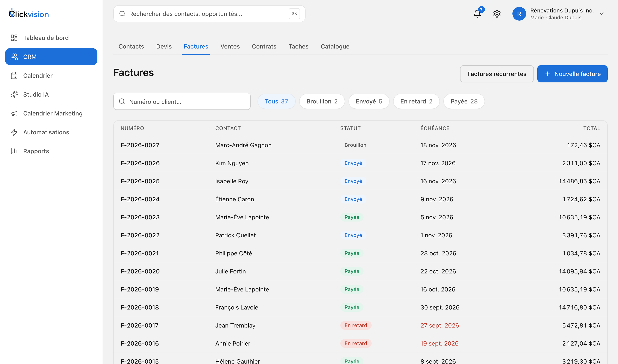Switch to the Contrats tab
Viewport: 618px width, 364px height.
264,46
